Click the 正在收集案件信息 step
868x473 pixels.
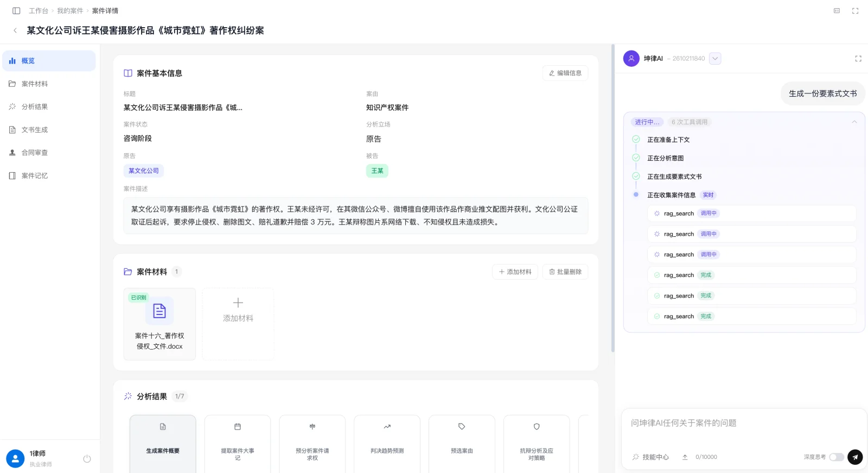pos(671,195)
